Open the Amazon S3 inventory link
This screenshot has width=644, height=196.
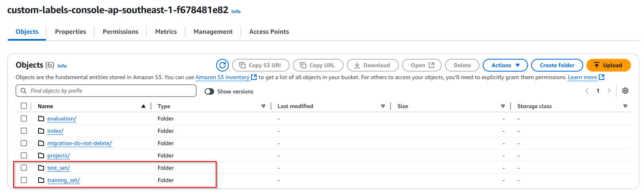click(226, 78)
